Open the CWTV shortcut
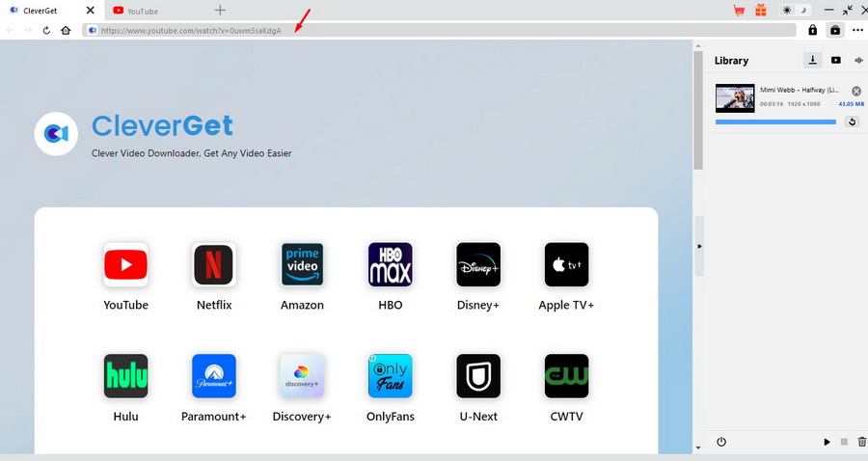 coord(566,376)
